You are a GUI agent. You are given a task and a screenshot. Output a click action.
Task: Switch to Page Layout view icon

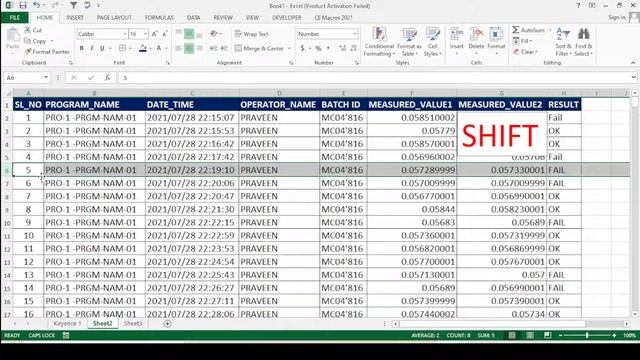click(530, 335)
